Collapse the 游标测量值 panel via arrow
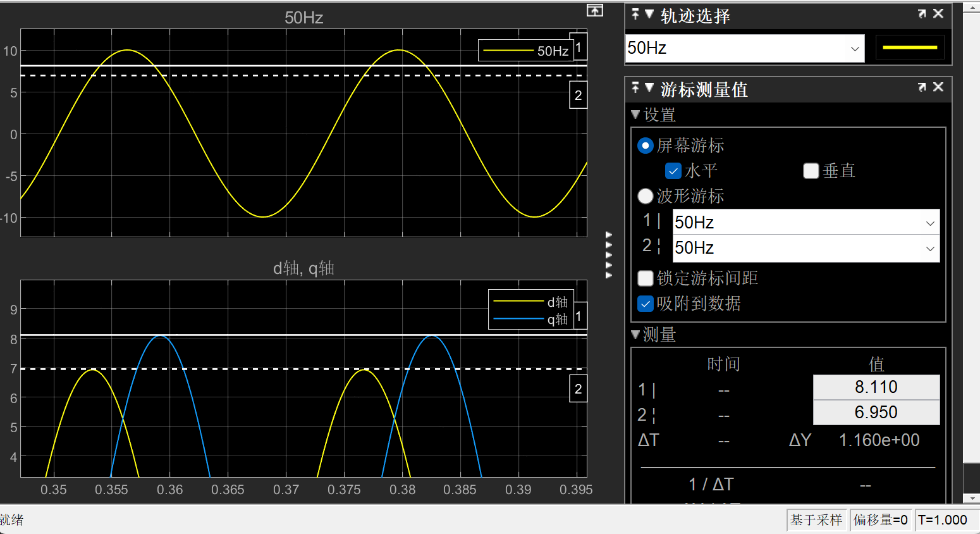 [649, 87]
